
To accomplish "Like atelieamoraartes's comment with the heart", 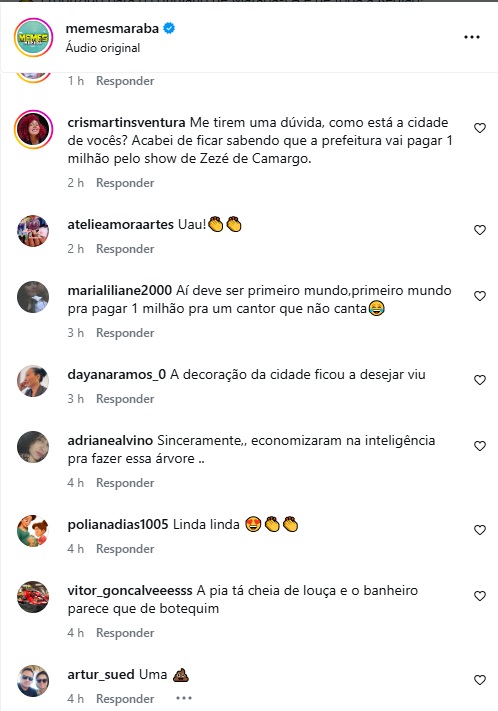I will pos(480,230).
